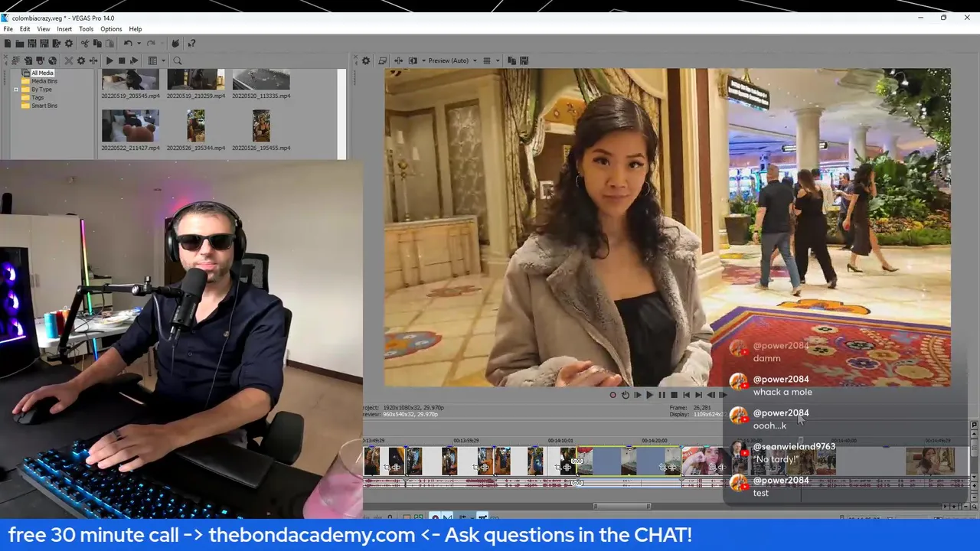Open Video Preview properties gear
The height and width of the screenshot is (551, 980).
[x=366, y=60]
